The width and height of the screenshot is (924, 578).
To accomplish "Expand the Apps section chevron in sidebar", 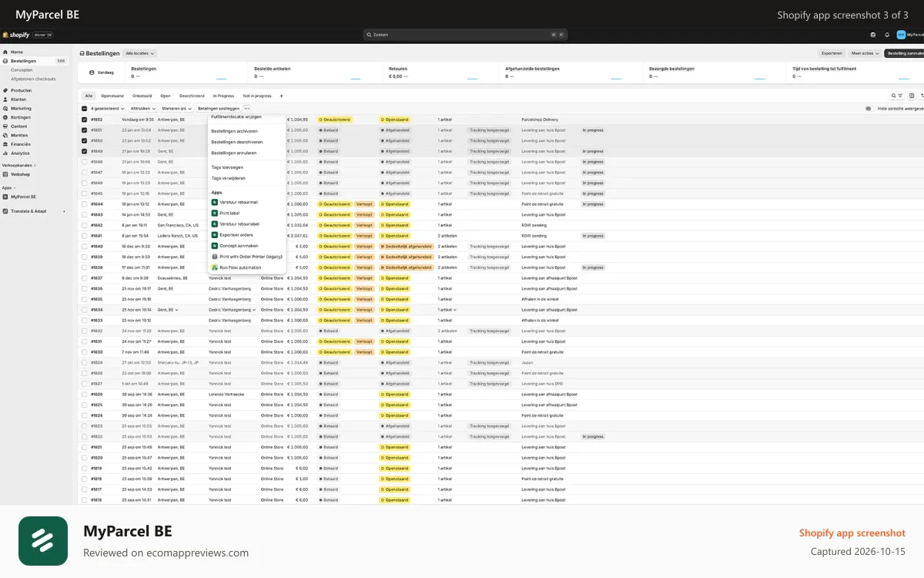I will tap(15, 187).
